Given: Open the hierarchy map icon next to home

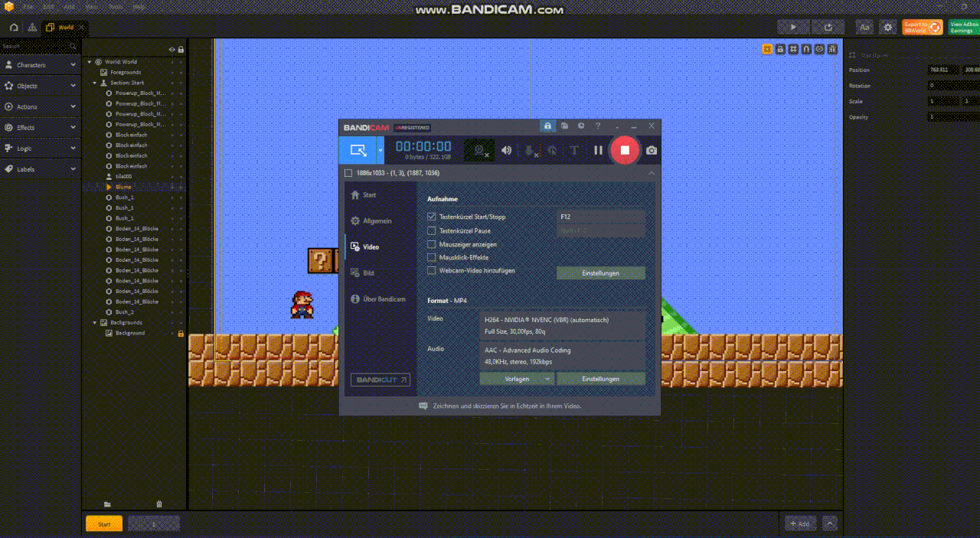Looking at the screenshot, I should click(32, 28).
